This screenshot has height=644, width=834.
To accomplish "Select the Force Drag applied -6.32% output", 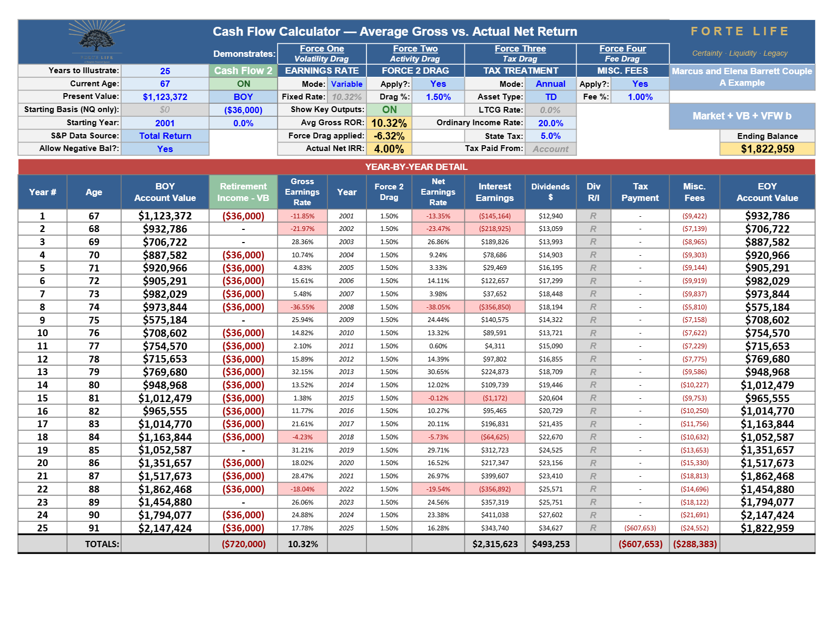I will pos(389,136).
